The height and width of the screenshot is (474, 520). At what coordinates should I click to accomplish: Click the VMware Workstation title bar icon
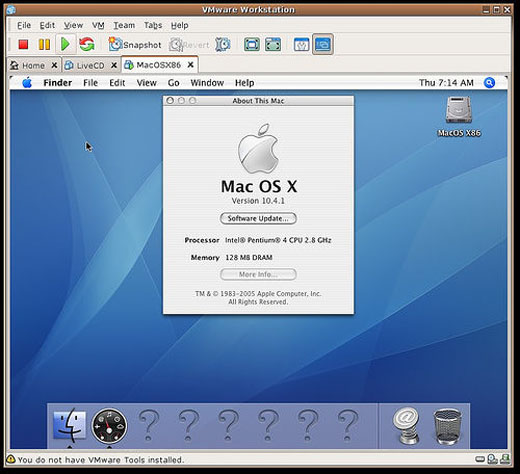[11, 10]
